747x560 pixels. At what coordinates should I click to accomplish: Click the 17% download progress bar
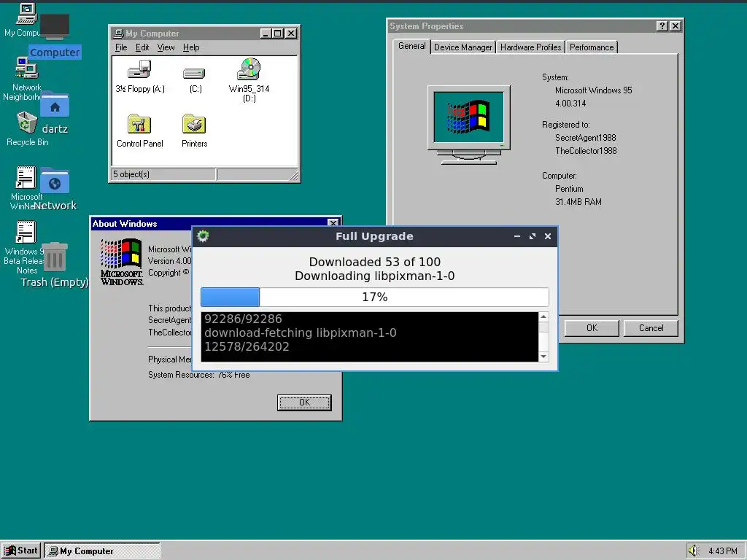(x=374, y=297)
